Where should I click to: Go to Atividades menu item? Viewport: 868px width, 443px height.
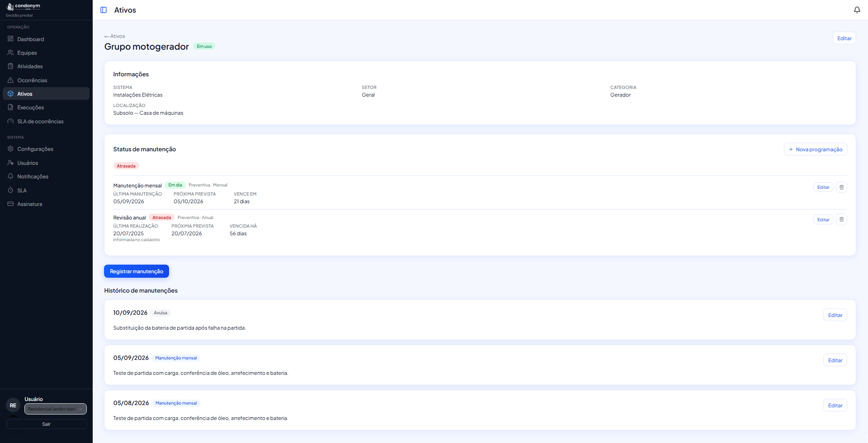coord(46,66)
